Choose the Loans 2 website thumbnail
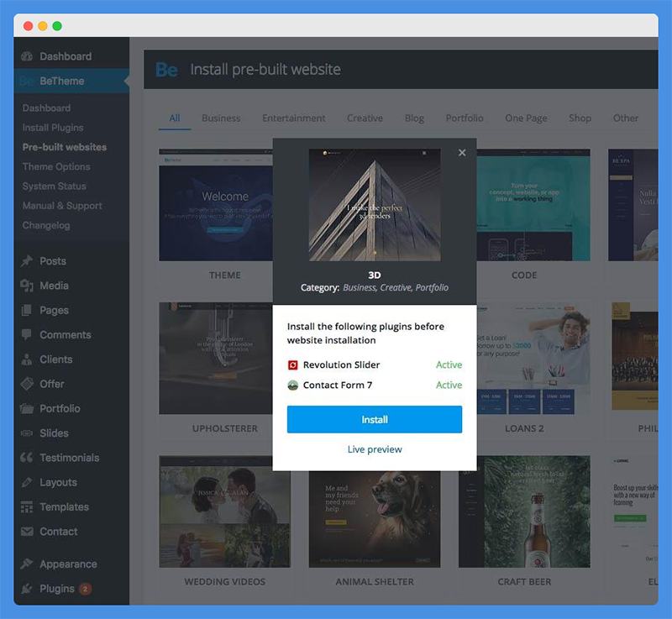The height and width of the screenshot is (619, 672). pyautogui.click(x=533, y=358)
